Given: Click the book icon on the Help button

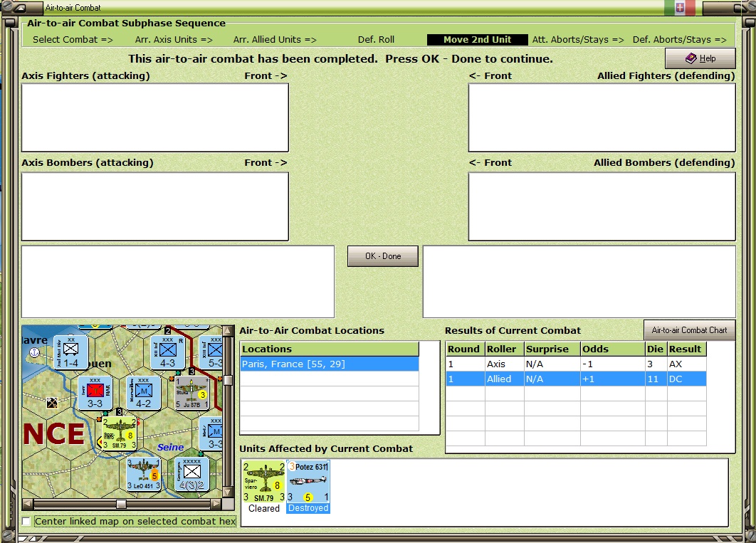Looking at the screenshot, I should pos(691,58).
